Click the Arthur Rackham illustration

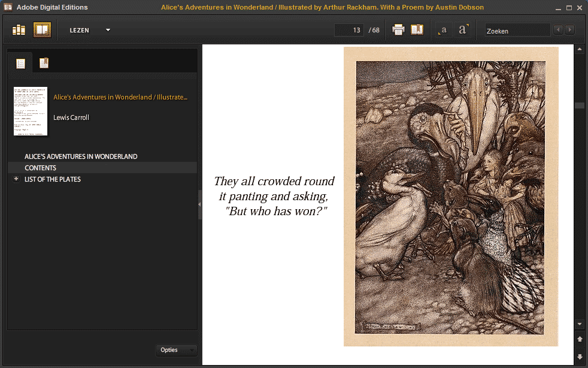451,197
